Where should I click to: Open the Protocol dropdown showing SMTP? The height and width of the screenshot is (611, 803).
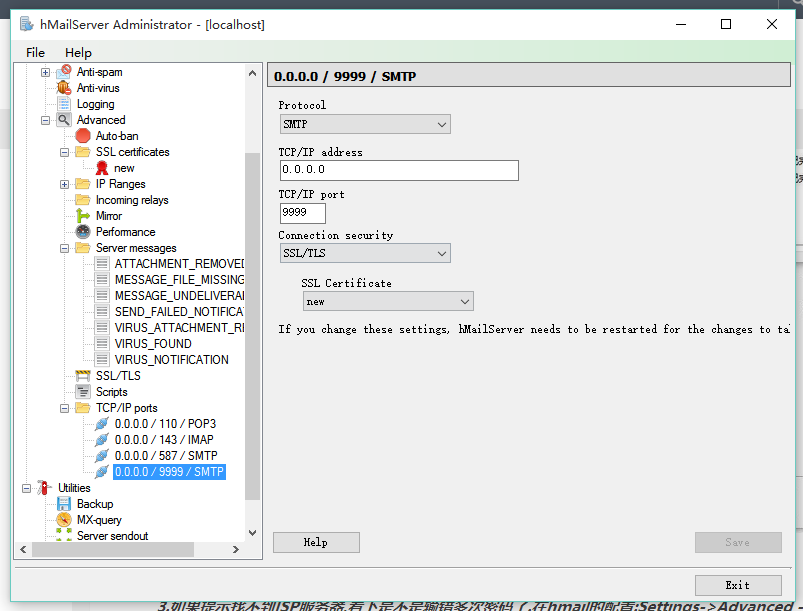coord(365,124)
